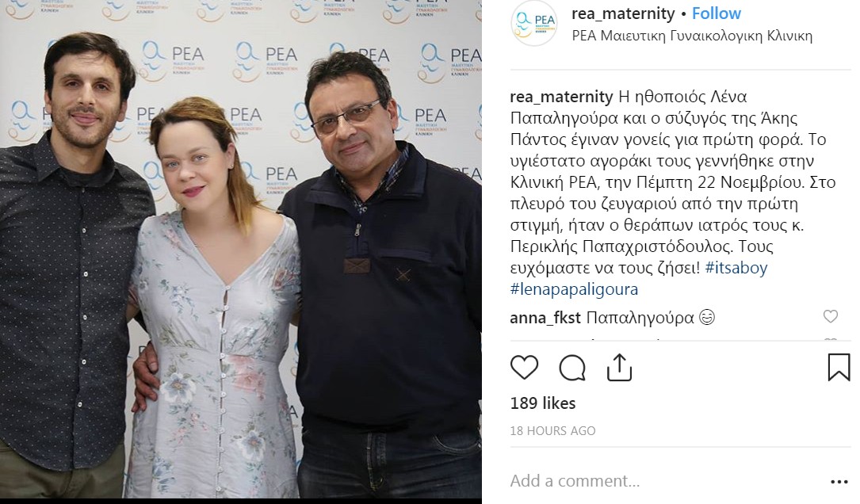Open the three-dot more options menu

tap(839, 482)
